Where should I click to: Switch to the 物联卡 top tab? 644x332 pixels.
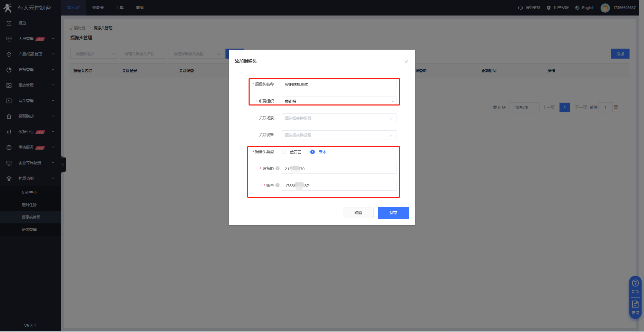(98, 8)
